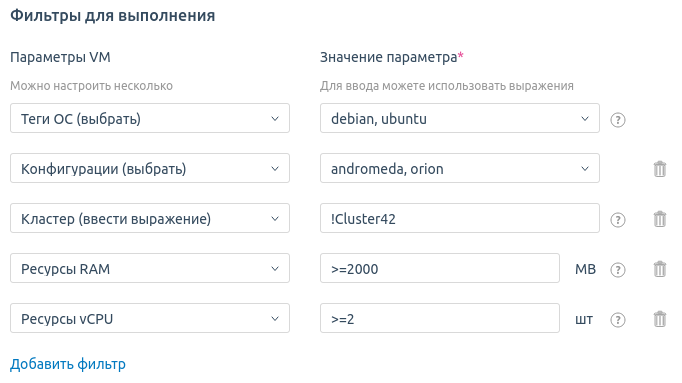Open the Ресурсы vCPU parameter dropdown

click(150, 318)
